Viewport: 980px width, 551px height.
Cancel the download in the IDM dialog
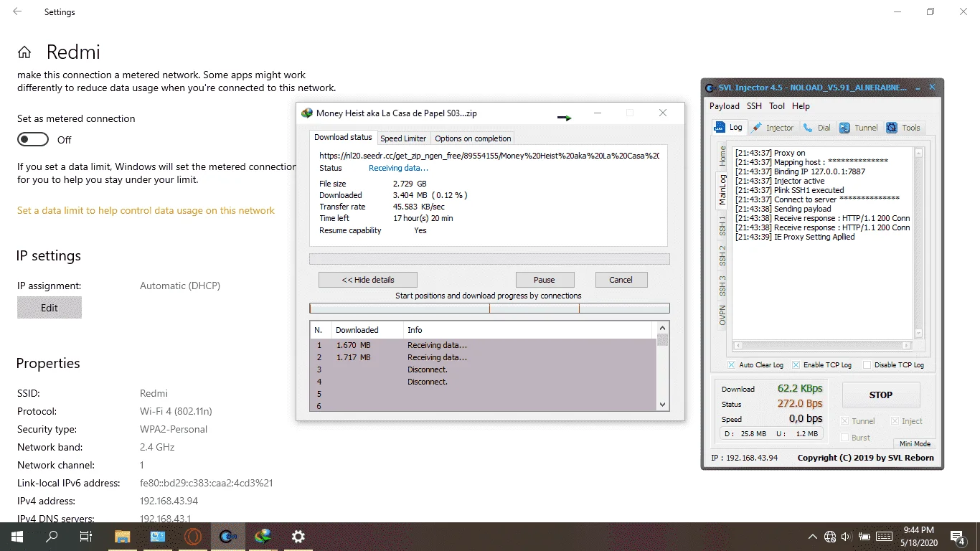tap(621, 280)
